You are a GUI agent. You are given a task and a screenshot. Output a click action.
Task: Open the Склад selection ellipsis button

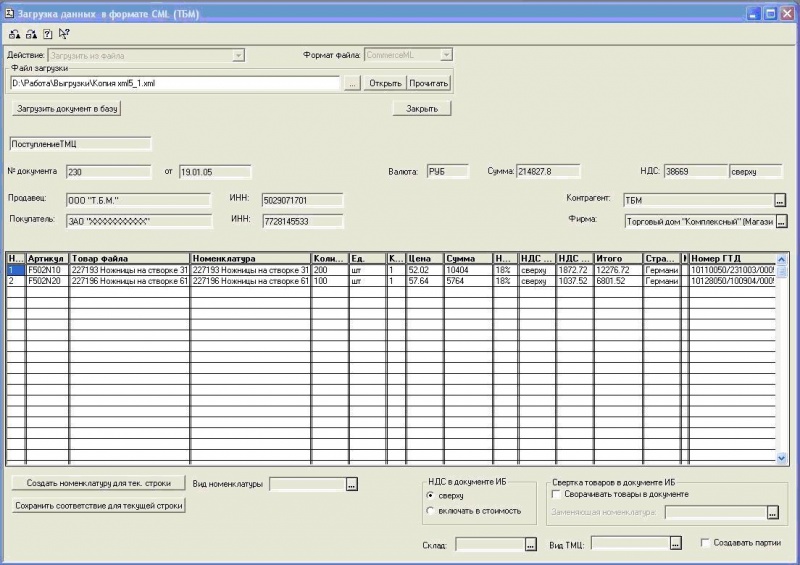(531, 544)
